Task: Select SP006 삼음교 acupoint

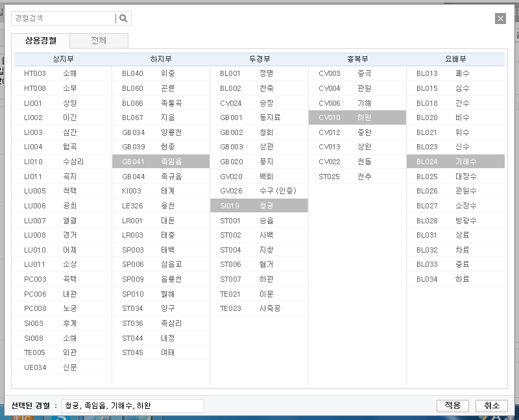Action: point(161,264)
